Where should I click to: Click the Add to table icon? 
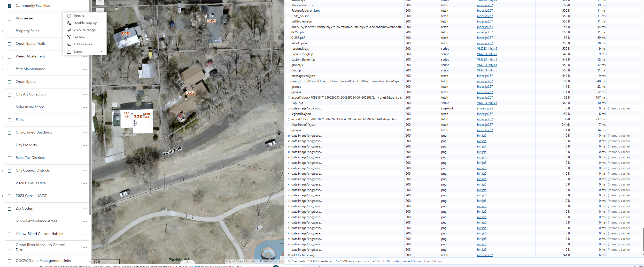coord(69,44)
